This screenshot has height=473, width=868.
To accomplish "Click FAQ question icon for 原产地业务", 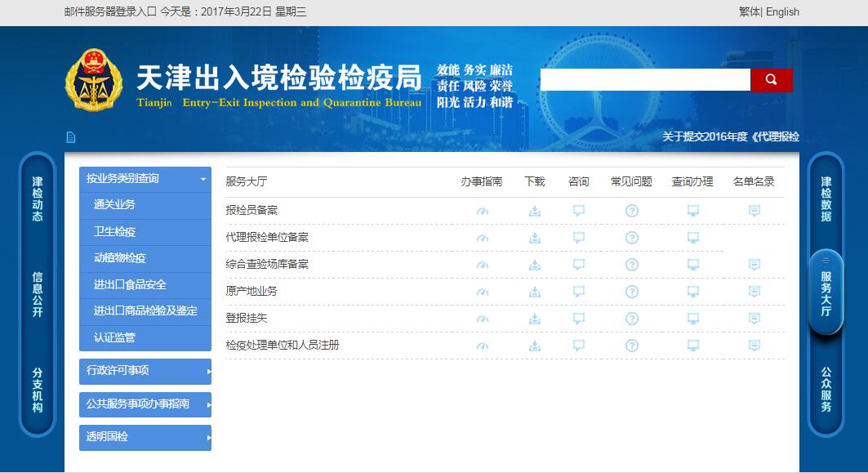I will [631, 292].
